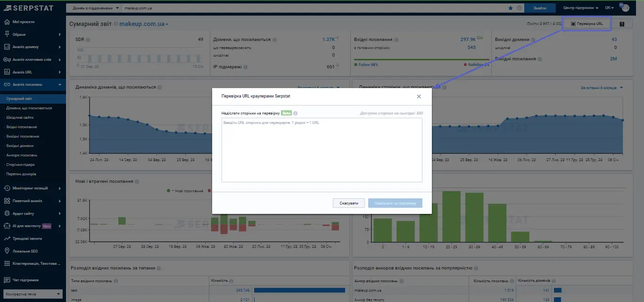Click the Перевірка URL button
Viewport: 644px width, 302px height.
(586, 24)
